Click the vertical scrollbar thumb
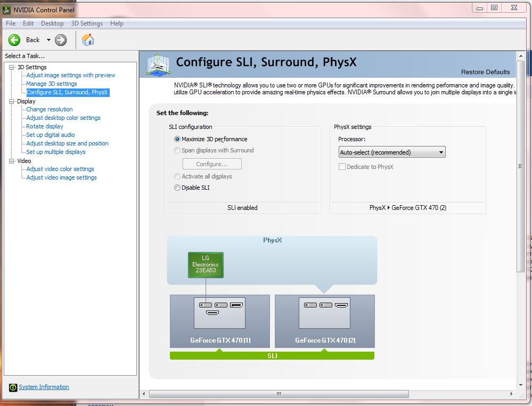Screen dimensions: 532x406 520,166
